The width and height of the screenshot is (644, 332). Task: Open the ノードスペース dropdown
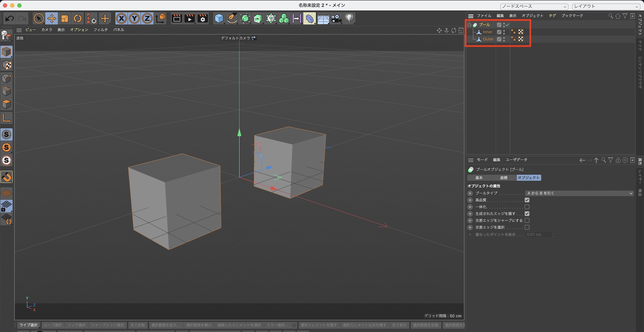[534, 6]
